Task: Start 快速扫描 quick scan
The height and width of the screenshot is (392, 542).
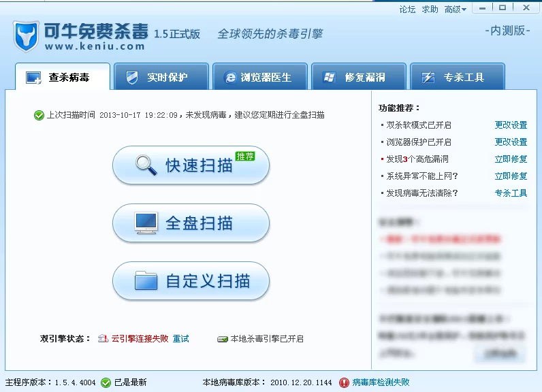Action: (191, 165)
